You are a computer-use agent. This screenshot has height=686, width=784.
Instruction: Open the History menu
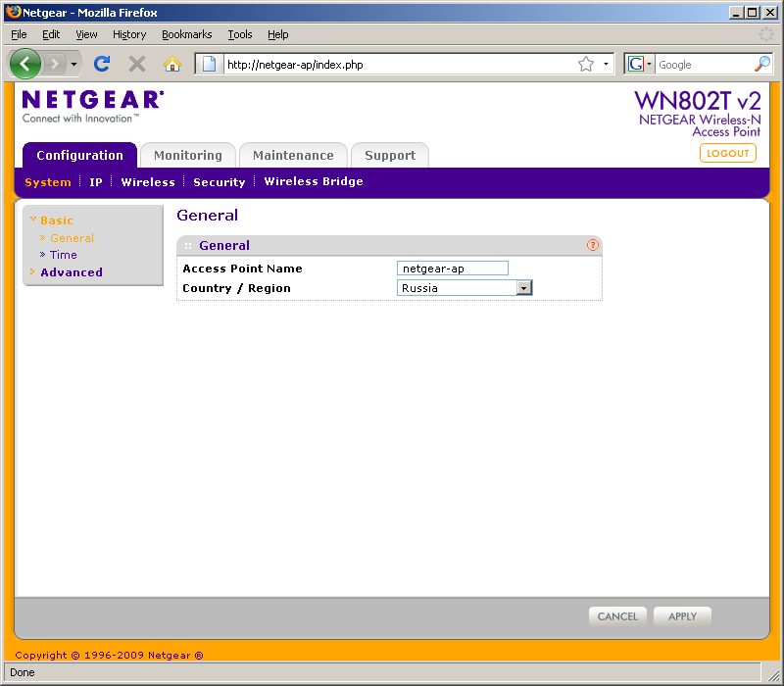pos(129,34)
